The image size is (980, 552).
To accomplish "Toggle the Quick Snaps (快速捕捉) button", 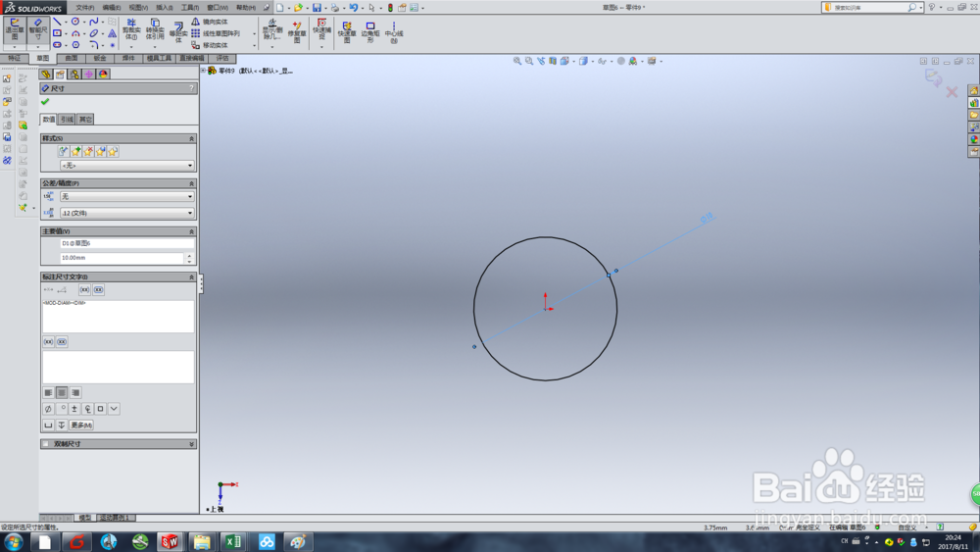I will pos(321,30).
